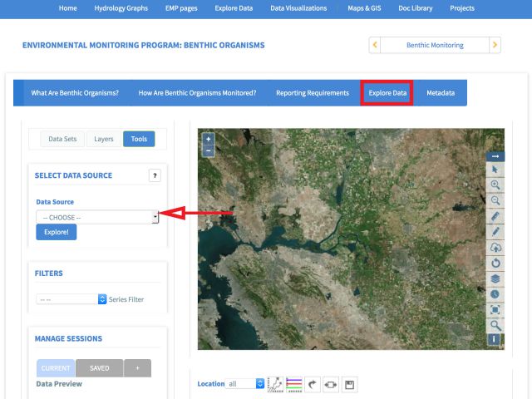Switch to Reporting Requirements tab
The image size is (532, 399).
313,93
